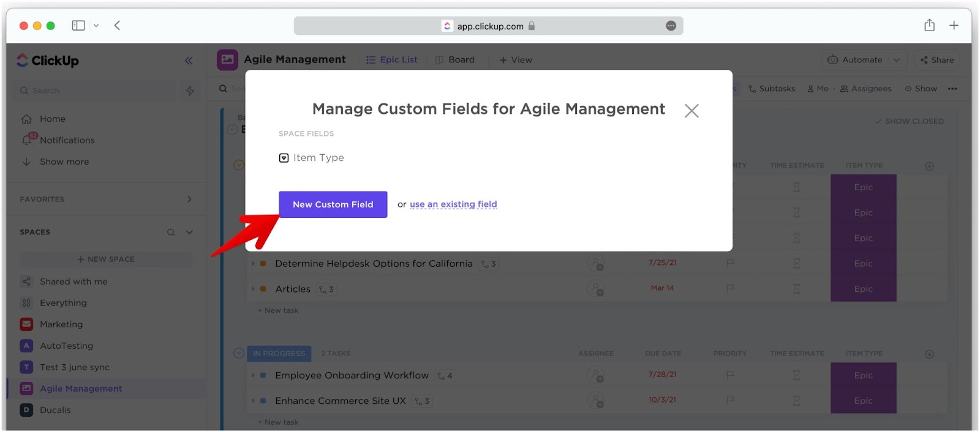Set priority flag for Enhance Commerce Site UX
The image size is (980, 432).
point(730,400)
